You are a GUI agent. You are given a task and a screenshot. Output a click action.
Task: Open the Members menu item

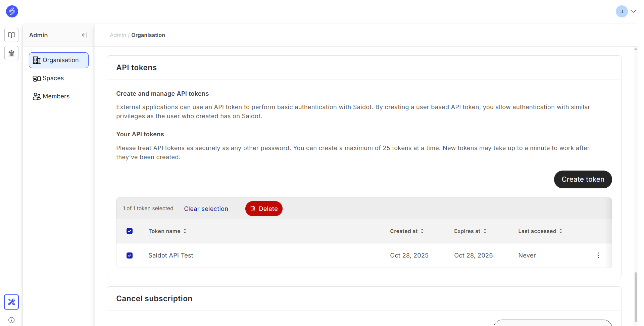pos(56,96)
